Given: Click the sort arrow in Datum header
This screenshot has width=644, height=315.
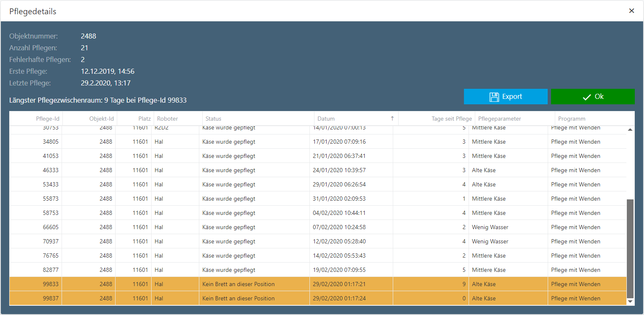Looking at the screenshot, I should [x=392, y=119].
